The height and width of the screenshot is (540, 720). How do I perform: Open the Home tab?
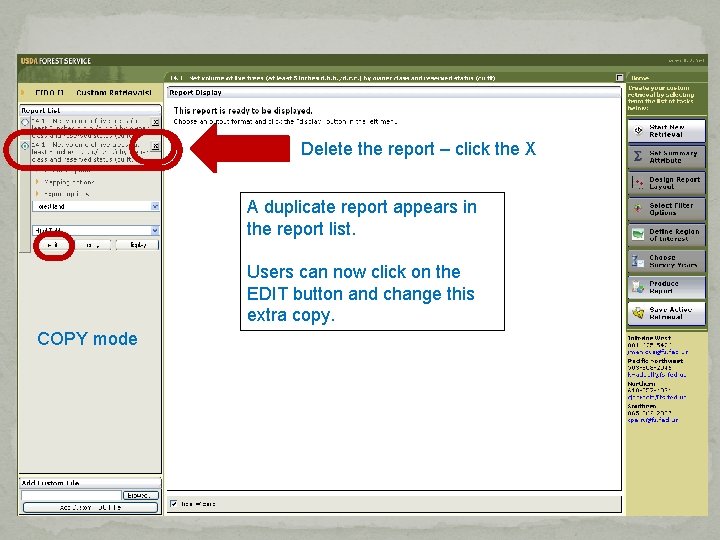click(640, 78)
